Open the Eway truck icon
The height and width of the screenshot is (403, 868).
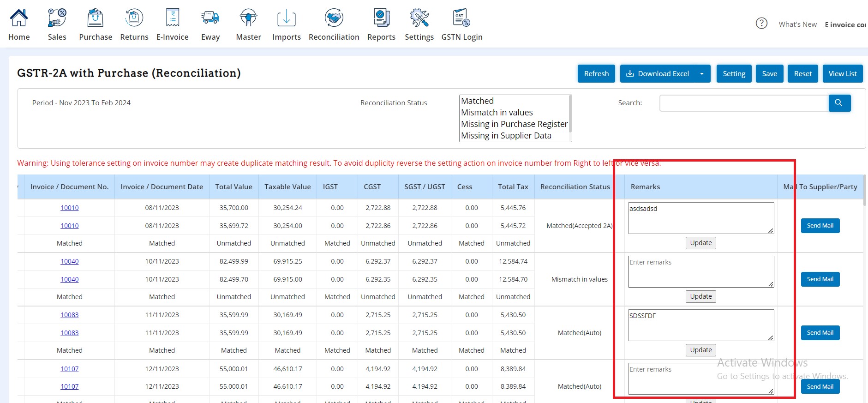tap(210, 18)
